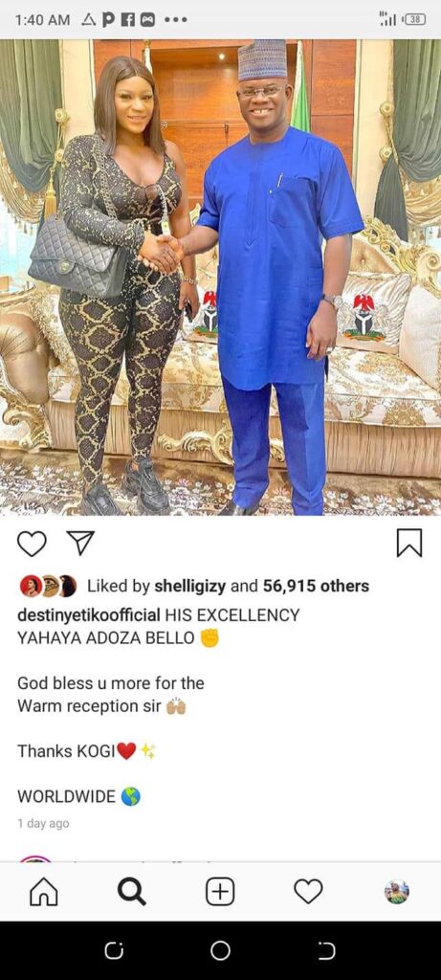The image size is (441, 980).
Task: Open activity heart in bottom bar
Action: pyautogui.click(x=308, y=891)
